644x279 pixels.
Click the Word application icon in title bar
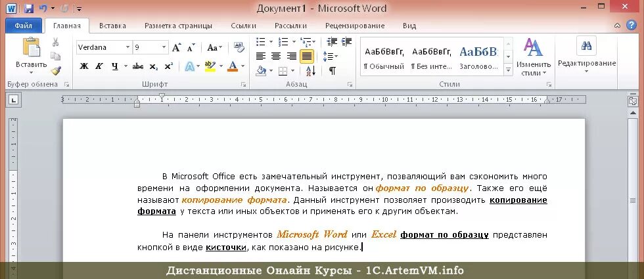tap(12, 8)
